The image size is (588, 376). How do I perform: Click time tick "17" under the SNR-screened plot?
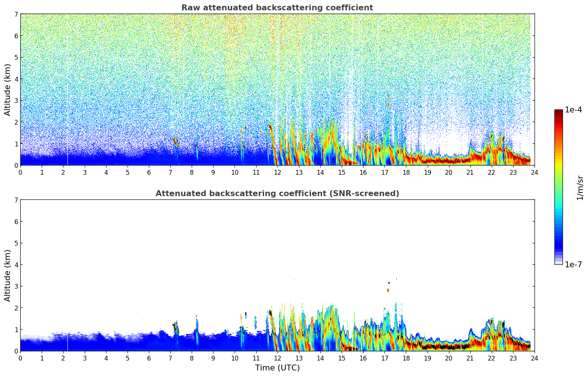pos(385,358)
